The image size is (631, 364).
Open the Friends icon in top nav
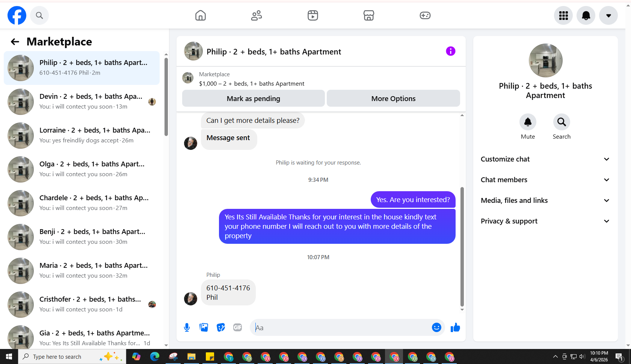point(257,15)
